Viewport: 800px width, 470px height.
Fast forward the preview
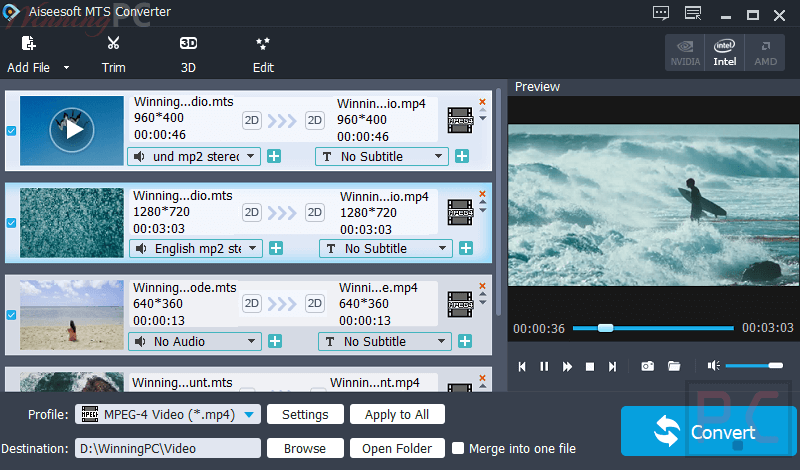pos(567,366)
